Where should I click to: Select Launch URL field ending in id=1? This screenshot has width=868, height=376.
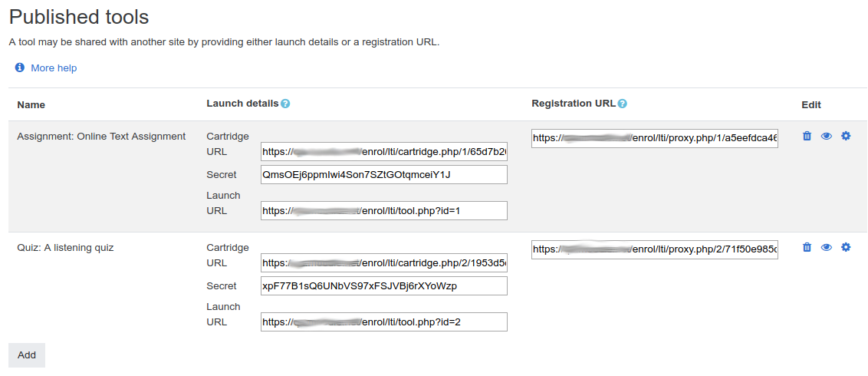383,211
